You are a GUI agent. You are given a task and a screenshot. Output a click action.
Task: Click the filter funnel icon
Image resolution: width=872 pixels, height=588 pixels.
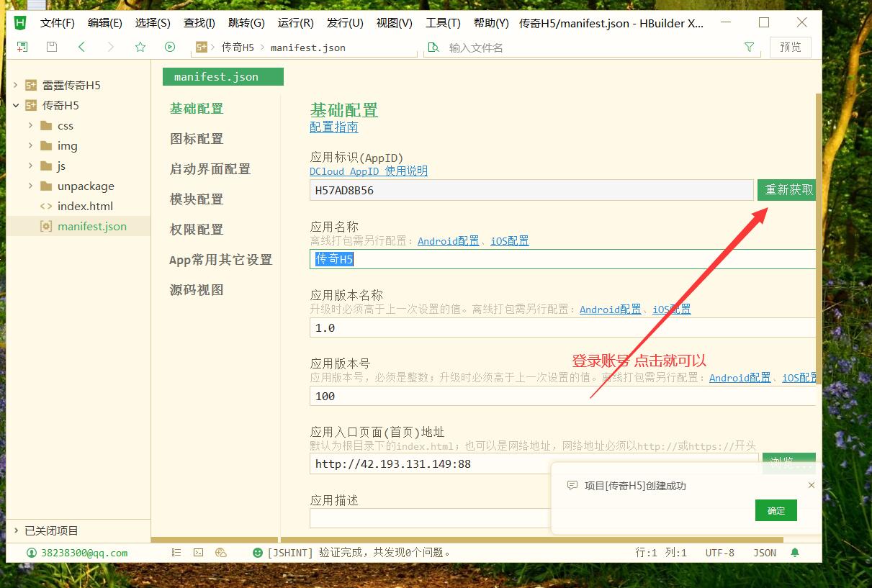coord(749,47)
